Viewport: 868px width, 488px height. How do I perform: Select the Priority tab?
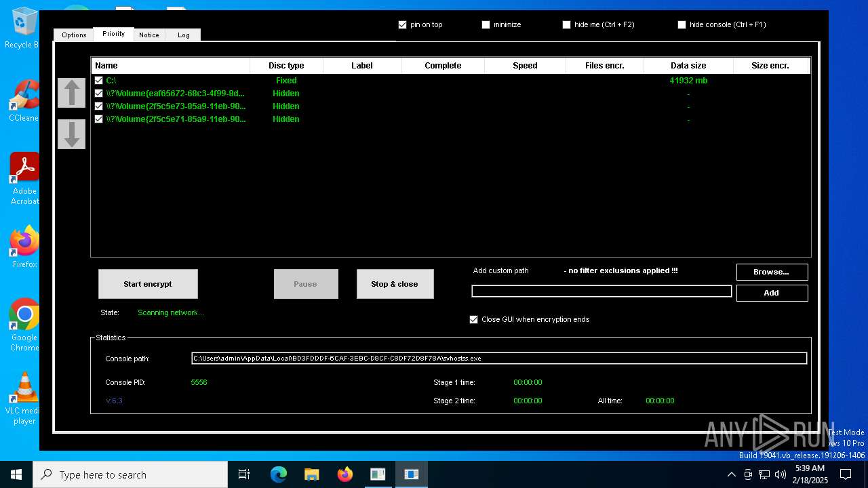[x=113, y=34]
